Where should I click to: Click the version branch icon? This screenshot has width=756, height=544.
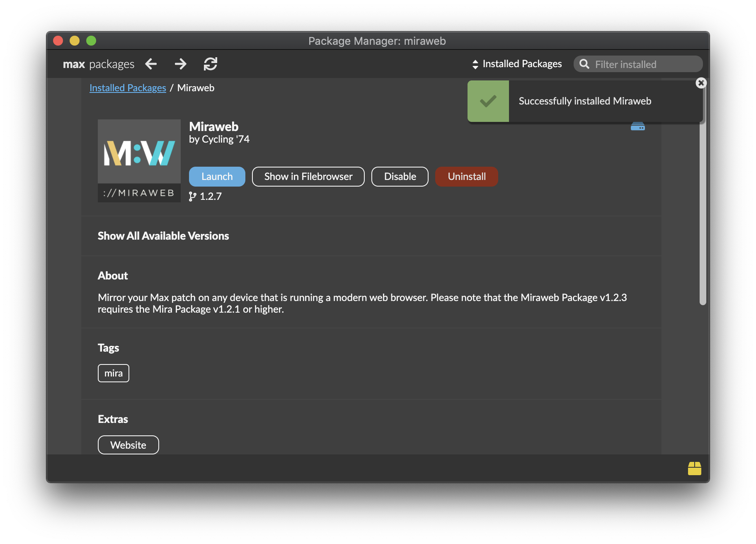(192, 197)
